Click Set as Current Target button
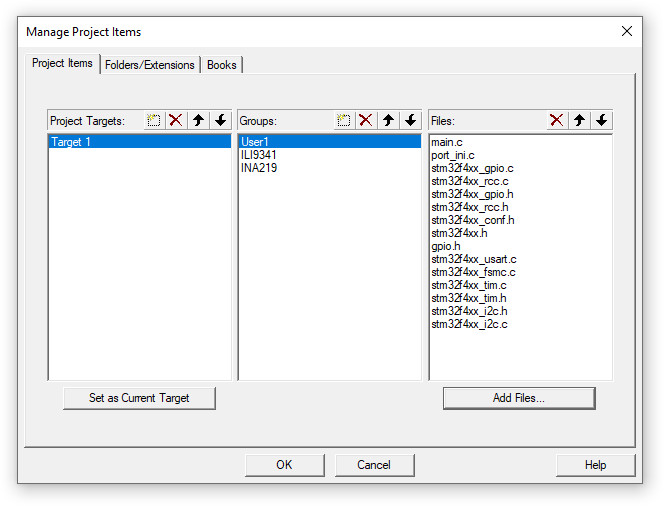The width and height of the screenshot is (664, 506). tap(139, 398)
